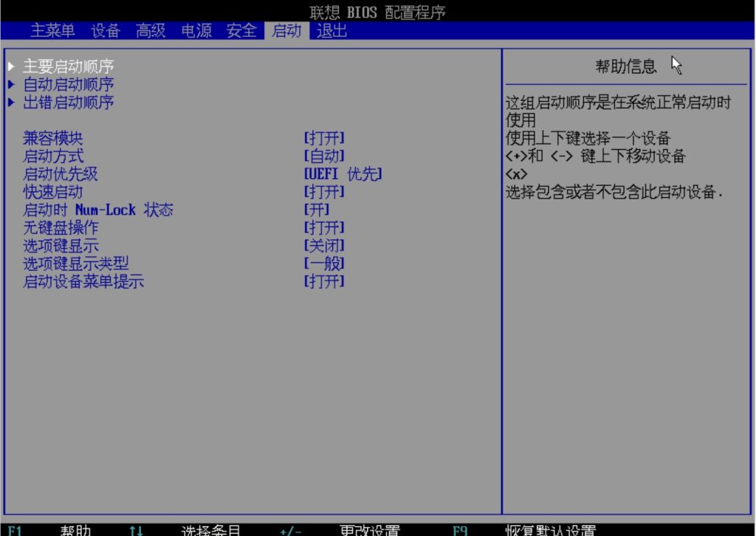
Task: Toggle Num-Lock 状态 value [开]
Action: [317, 210]
